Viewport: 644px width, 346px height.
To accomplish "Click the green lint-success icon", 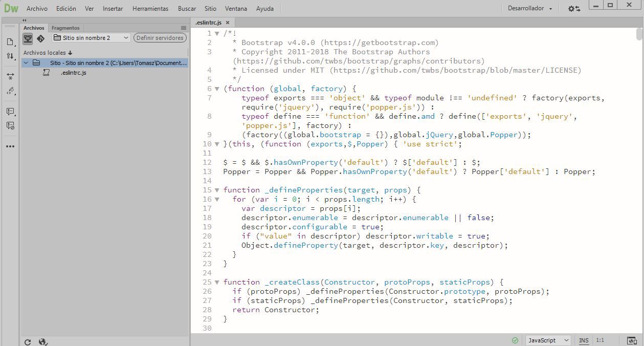I will point(515,340).
